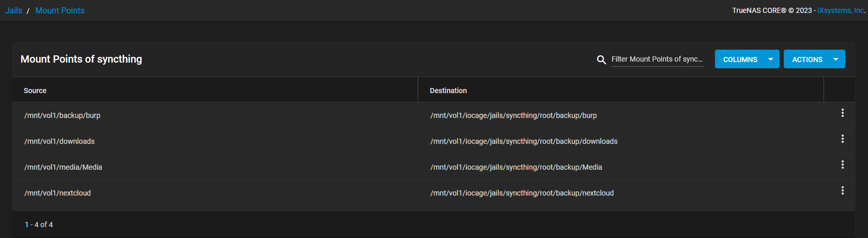Open the ACTIONS dropdown menu
This screenshot has height=238, width=868.
pos(814,59)
